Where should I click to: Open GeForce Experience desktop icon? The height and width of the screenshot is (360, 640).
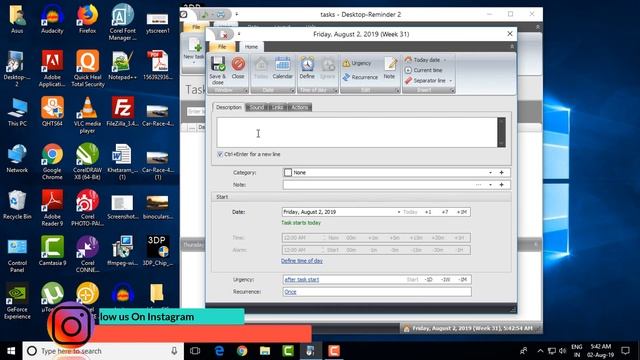[x=17, y=302]
